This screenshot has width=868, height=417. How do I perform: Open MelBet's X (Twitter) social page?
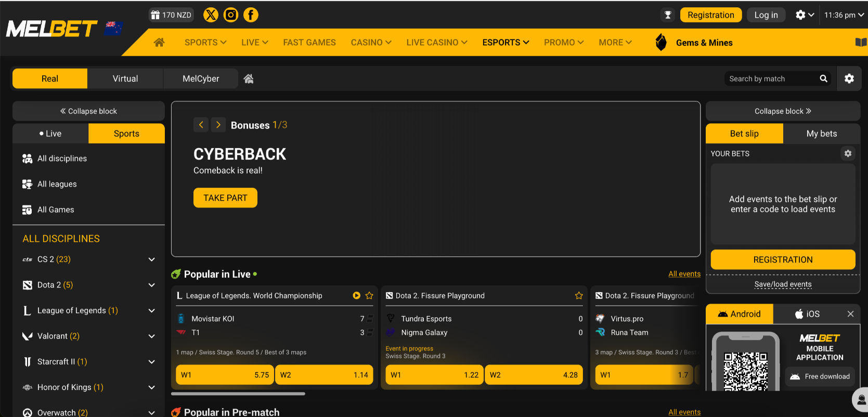[x=211, y=15]
